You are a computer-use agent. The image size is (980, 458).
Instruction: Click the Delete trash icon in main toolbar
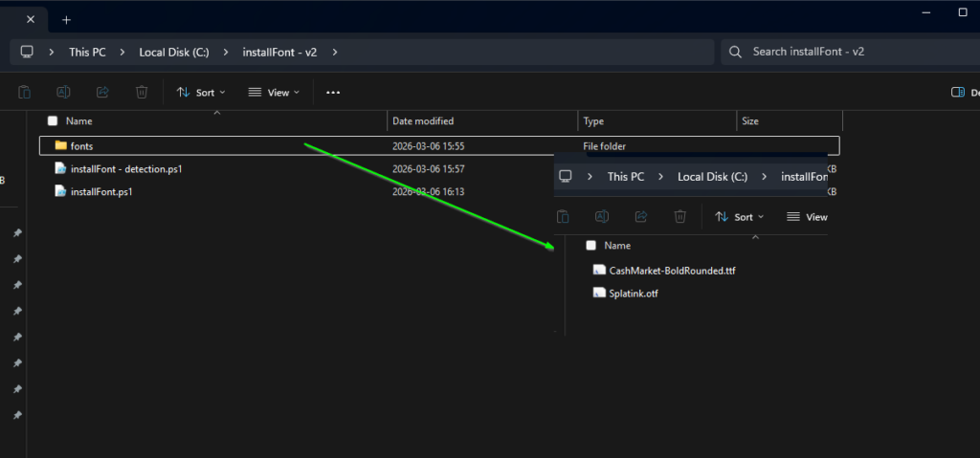click(x=142, y=93)
